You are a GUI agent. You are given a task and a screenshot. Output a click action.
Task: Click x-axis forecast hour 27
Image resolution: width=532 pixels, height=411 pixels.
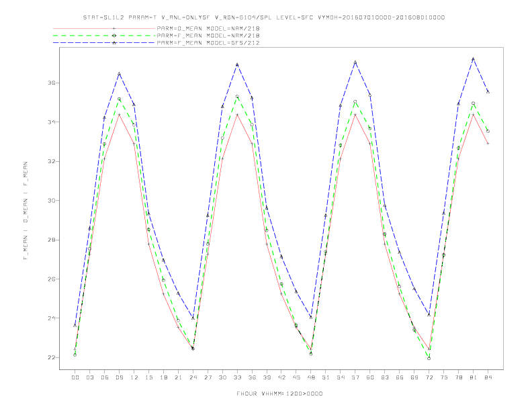208,377
